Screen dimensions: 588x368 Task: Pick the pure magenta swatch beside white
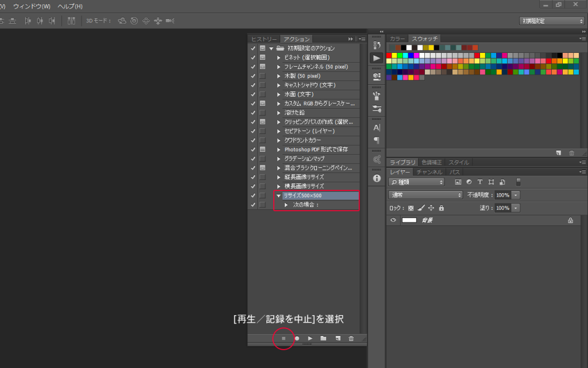[417, 56]
